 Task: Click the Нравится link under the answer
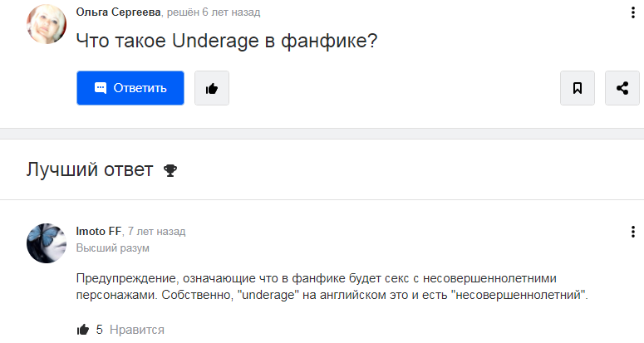pos(136,330)
